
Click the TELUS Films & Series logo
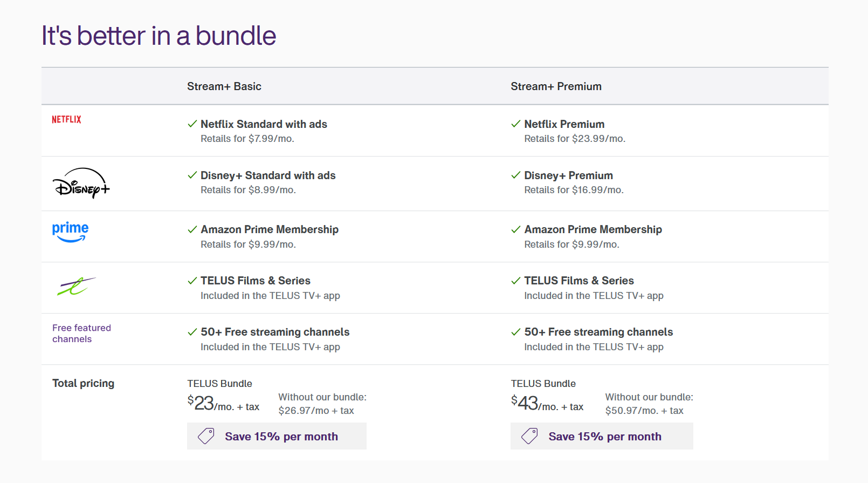[76, 287]
